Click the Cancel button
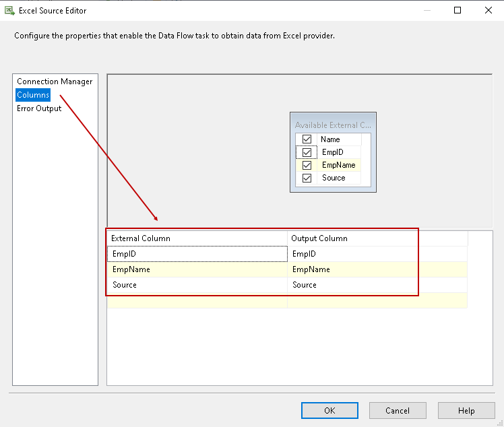504x427 pixels. (x=398, y=411)
